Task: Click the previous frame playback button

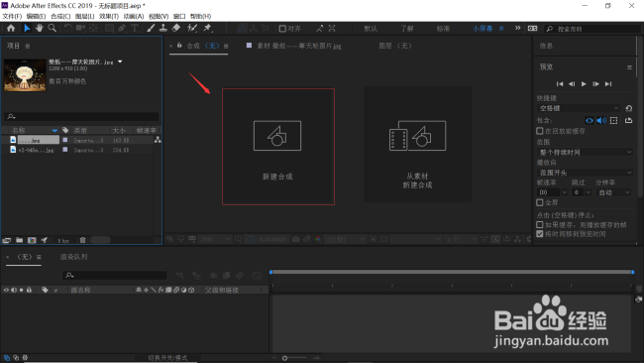Action: point(572,84)
